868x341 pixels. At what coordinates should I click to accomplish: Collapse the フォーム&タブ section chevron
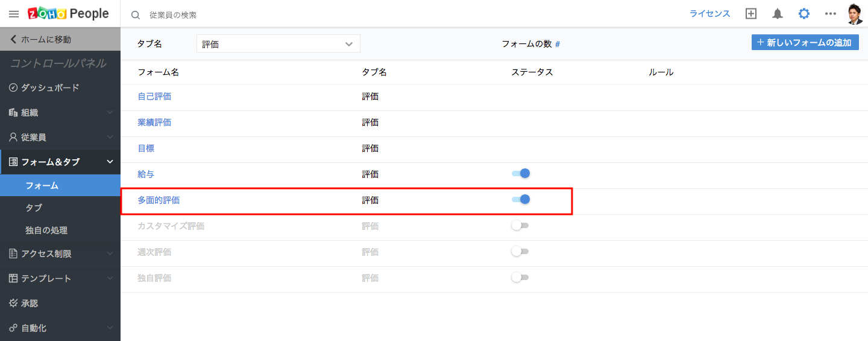coord(110,162)
